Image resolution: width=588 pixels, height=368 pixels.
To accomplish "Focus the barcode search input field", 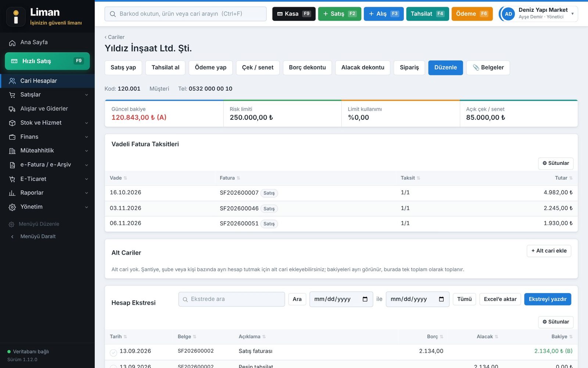I will pyautogui.click(x=186, y=14).
